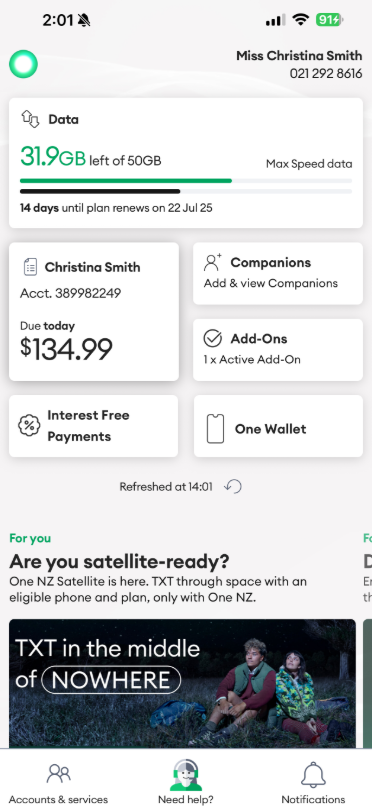The height and width of the screenshot is (809, 372).
Task: Refresh the dashboard with circular arrow icon
Action: click(233, 487)
